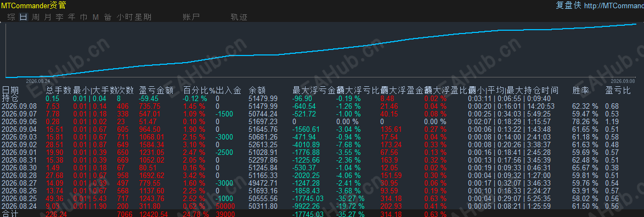
Task: Select the 年 yearly tab
Action: [72, 17]
